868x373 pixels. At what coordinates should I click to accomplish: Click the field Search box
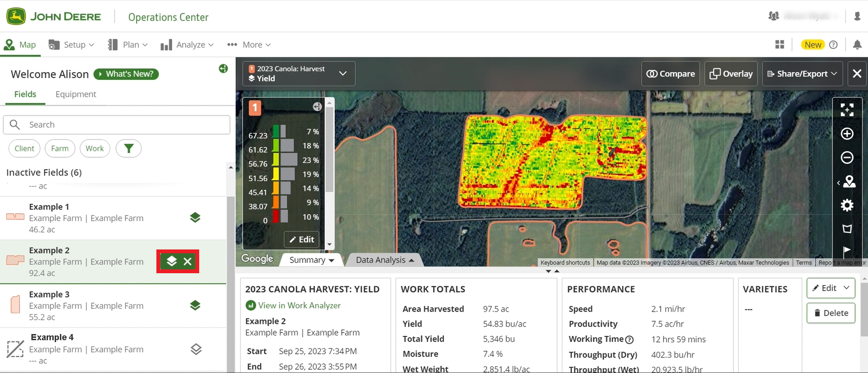click(116, 124)
